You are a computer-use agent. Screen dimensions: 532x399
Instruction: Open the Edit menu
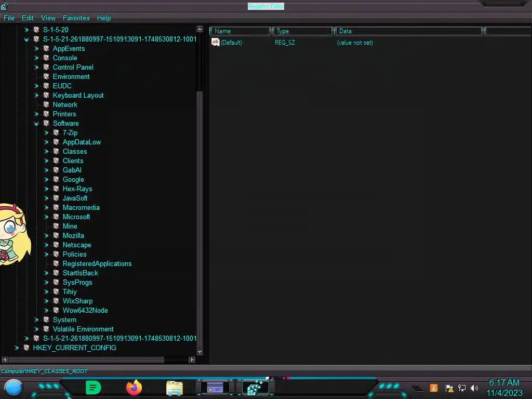pos(28,18)
